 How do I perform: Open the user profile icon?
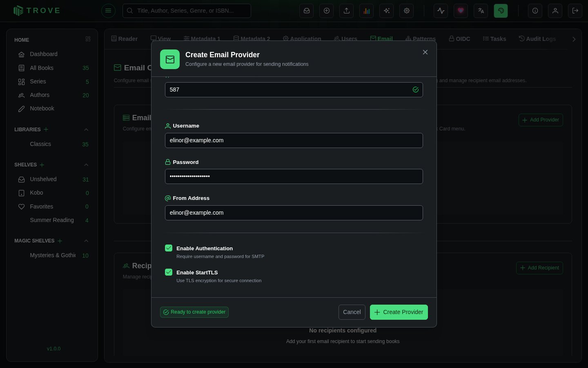point(555,11)
